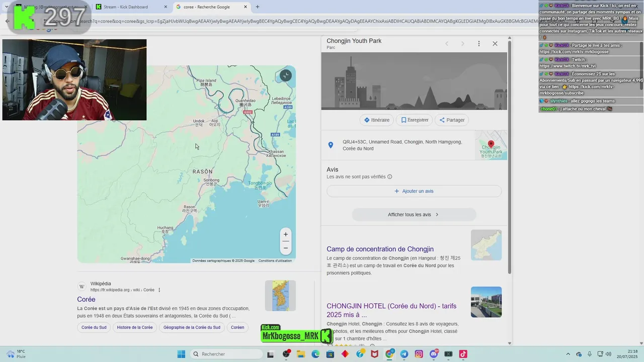Select the coree - Recherche Google tab
Viewport: 644px width, 362px height.
(x=211, y=7)
